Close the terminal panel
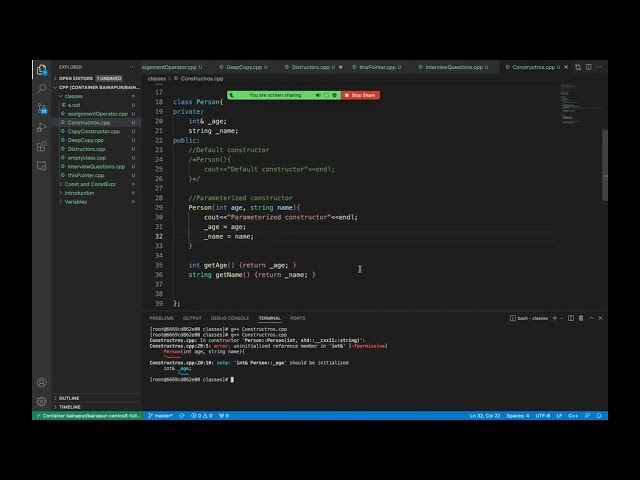The height and width of the screenshot is (480, 640). [600, 318]
